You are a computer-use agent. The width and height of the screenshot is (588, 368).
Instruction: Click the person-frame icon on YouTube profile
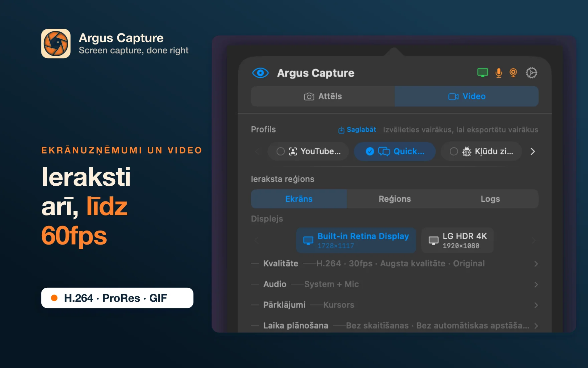point(293,152)
